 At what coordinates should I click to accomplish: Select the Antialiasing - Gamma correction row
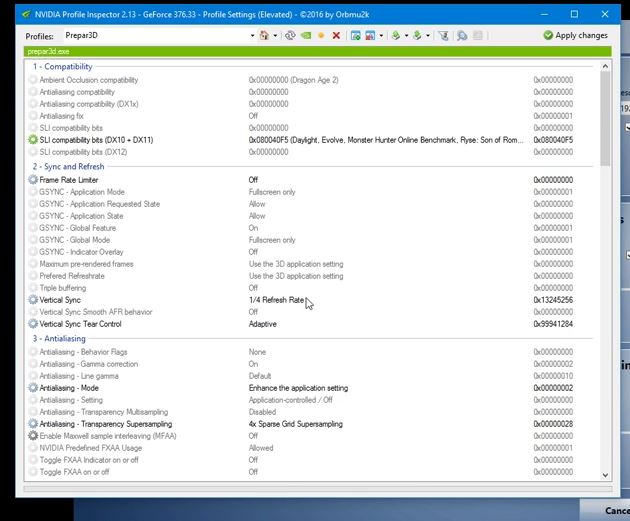tap(309, 364)
